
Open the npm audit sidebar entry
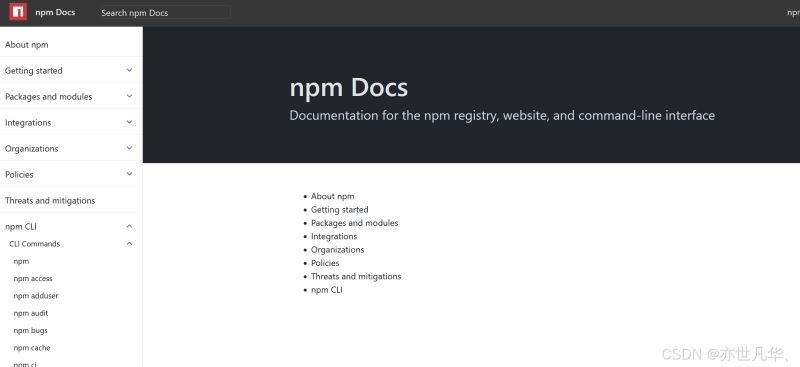point(31,313)
